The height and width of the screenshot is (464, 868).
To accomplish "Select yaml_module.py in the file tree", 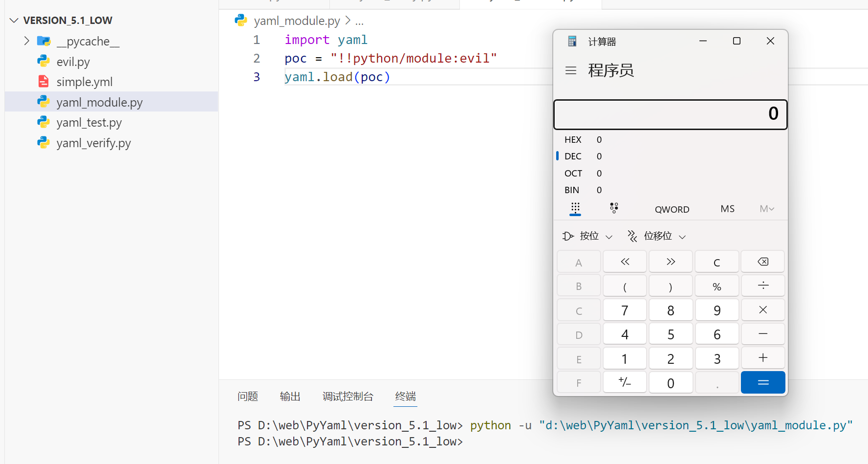I will (111, 102).
